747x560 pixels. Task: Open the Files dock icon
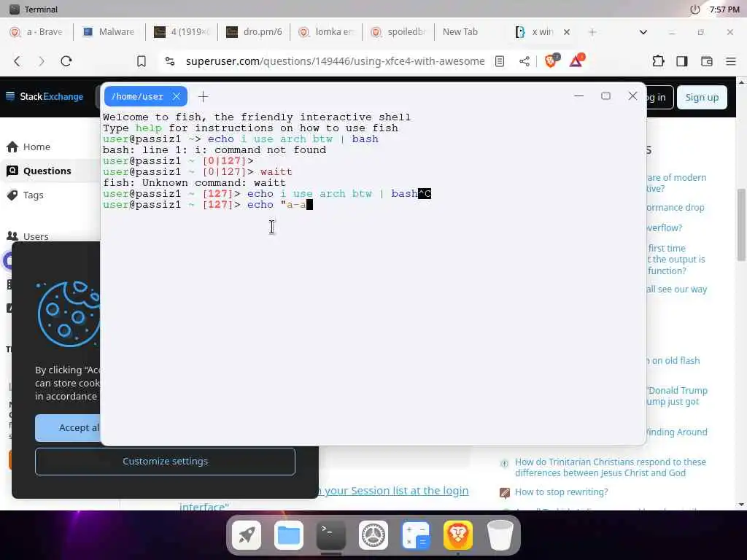point(289,534)
